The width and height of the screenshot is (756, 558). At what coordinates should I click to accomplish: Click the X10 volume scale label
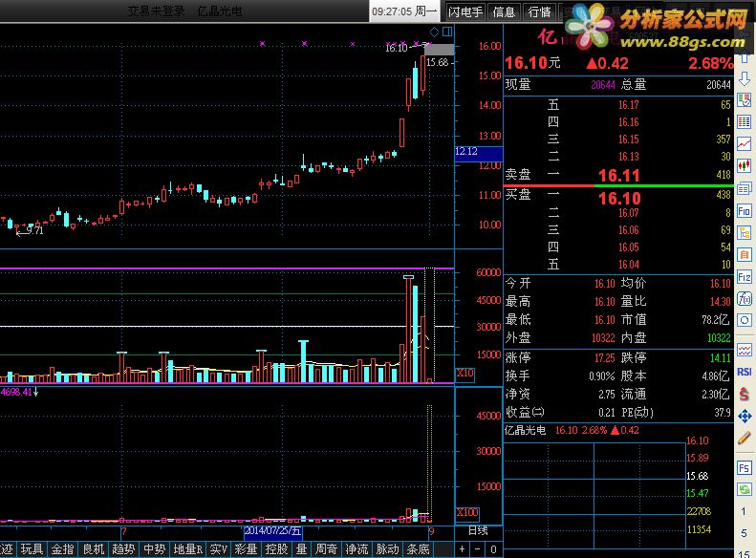pyautogui.click(x=465, y=373)
